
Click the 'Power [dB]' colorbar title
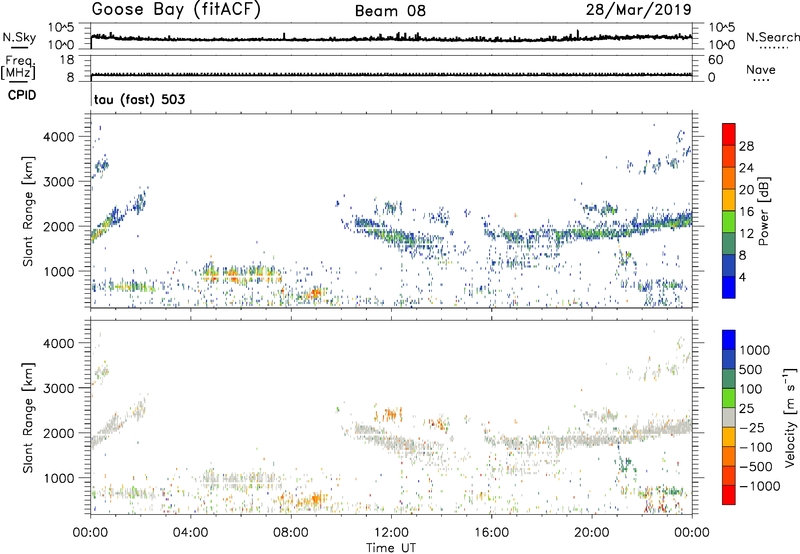coord(763,211)
